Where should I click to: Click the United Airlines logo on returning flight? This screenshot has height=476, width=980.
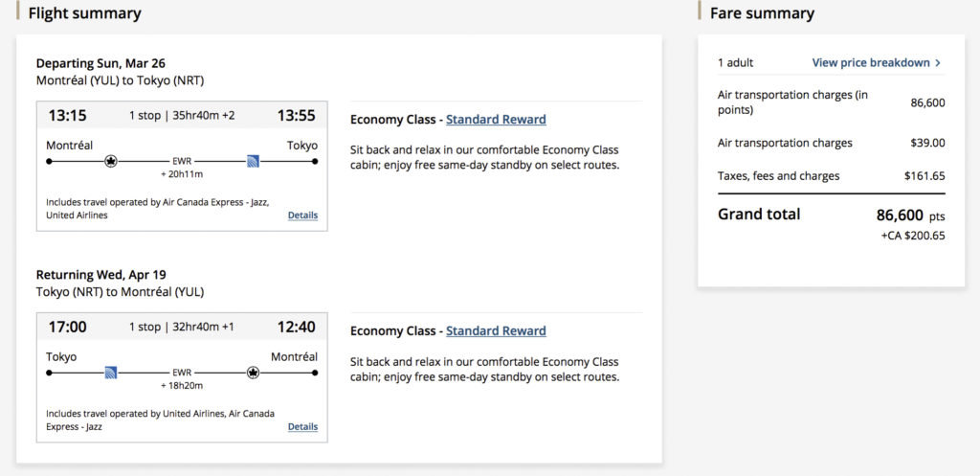[x=111, y=372]
